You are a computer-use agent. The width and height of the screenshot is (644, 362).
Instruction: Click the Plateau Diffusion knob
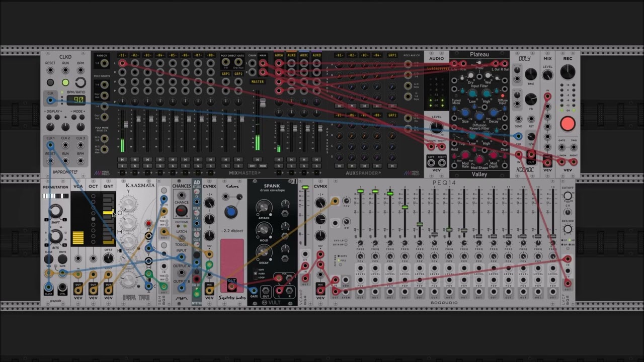[x=479, y=117]
